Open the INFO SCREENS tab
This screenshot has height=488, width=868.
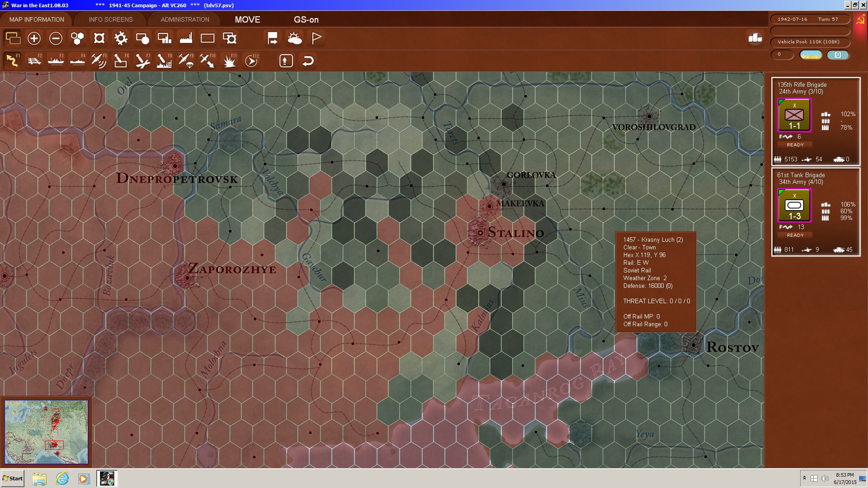point(111,19)
